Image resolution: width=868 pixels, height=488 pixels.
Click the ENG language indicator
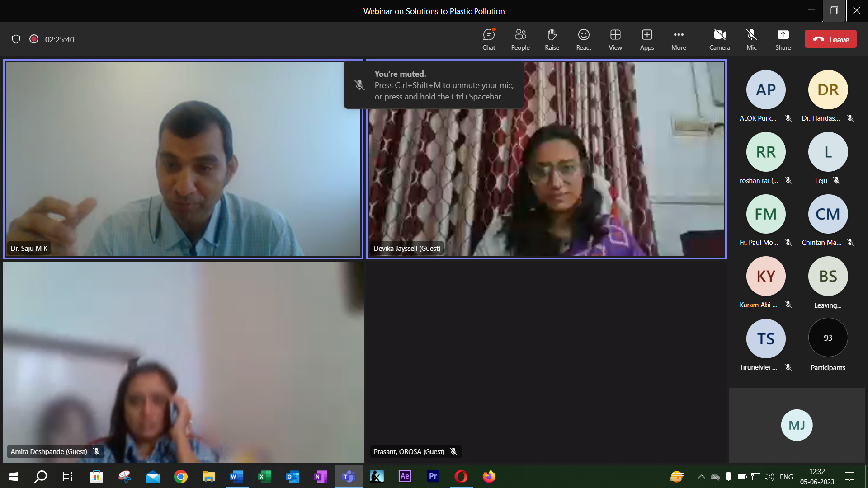(786, 477)
